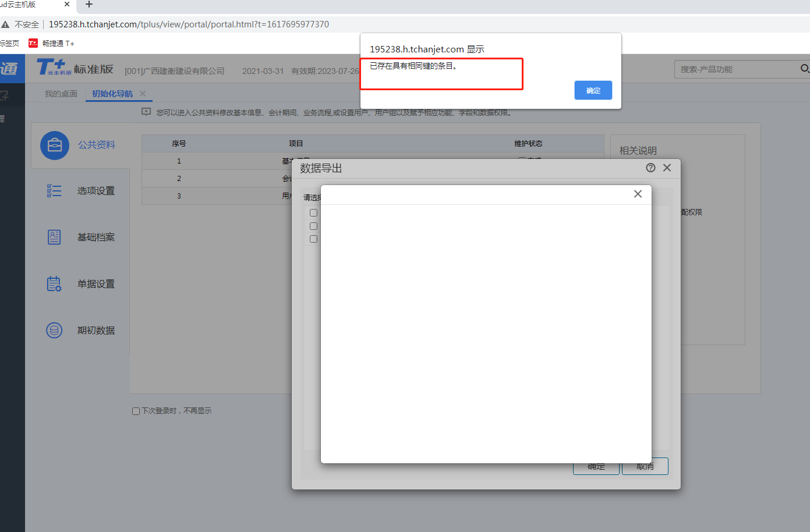The height and width of the screenshot is (532, 810).
Task: Click the 基础档案 profile icon
Action: coord(54,237)
